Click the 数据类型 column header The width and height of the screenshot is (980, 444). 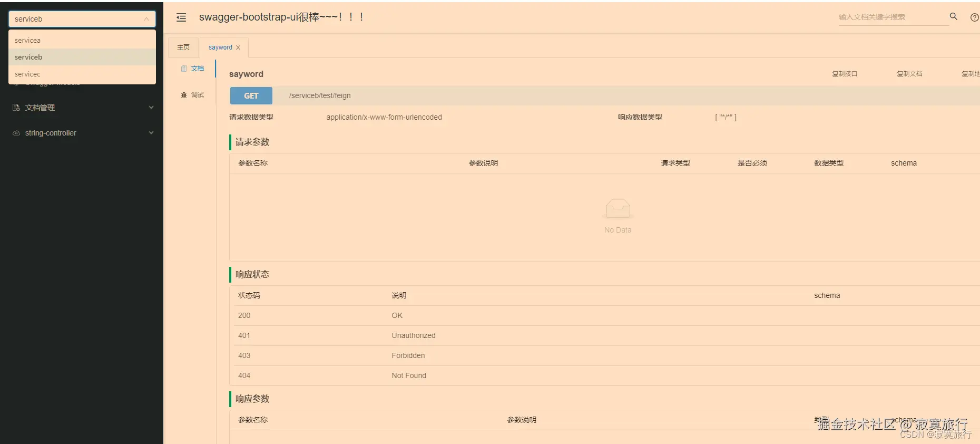(x=829, y=163)
